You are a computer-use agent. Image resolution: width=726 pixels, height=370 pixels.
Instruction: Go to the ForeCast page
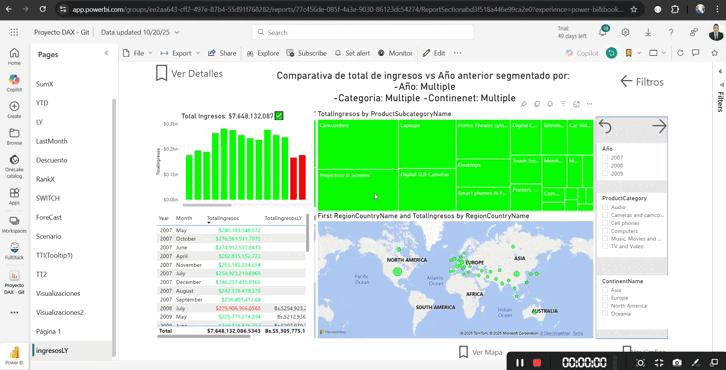49,217
